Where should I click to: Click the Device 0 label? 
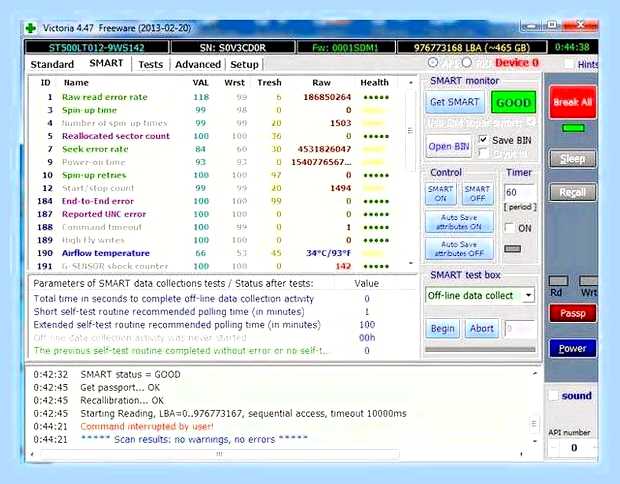pos(516,63)
